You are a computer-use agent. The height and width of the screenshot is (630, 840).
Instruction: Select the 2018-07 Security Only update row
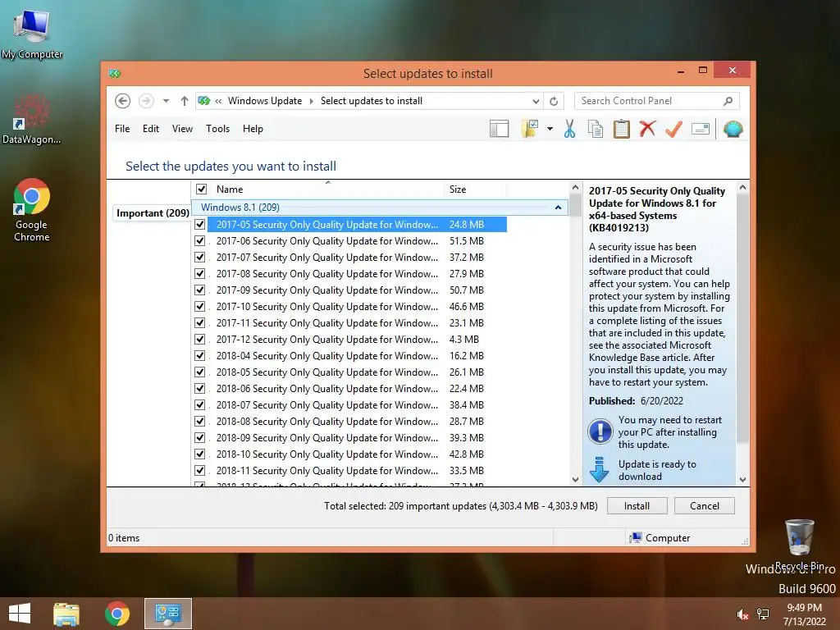point(350,405)
